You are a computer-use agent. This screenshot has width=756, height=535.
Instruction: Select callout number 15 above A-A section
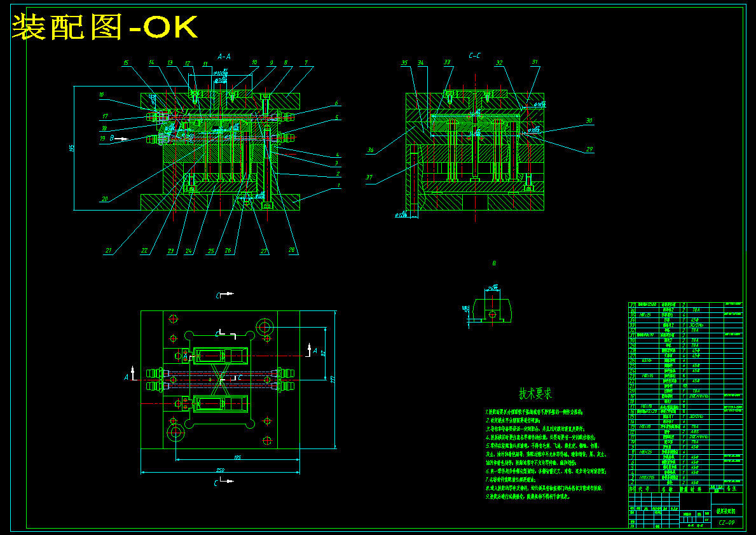(x=126, y=63)
